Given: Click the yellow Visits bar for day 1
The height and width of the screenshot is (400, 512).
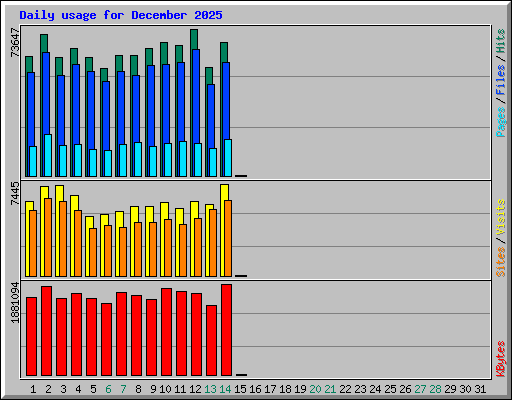Looking at the screenshot, I should click(x=29, y=206).
